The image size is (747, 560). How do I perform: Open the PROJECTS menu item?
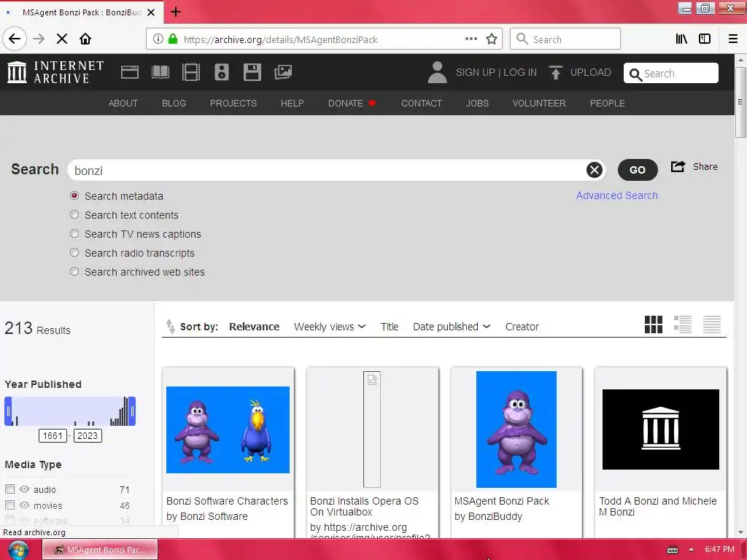coord(233,104)
